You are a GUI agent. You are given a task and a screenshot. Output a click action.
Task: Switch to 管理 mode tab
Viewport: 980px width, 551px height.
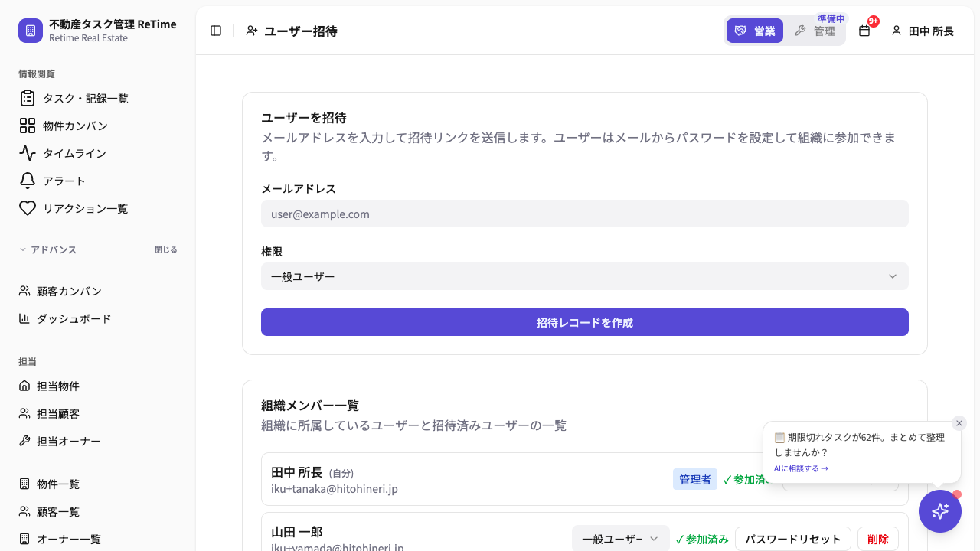point(815,31)
